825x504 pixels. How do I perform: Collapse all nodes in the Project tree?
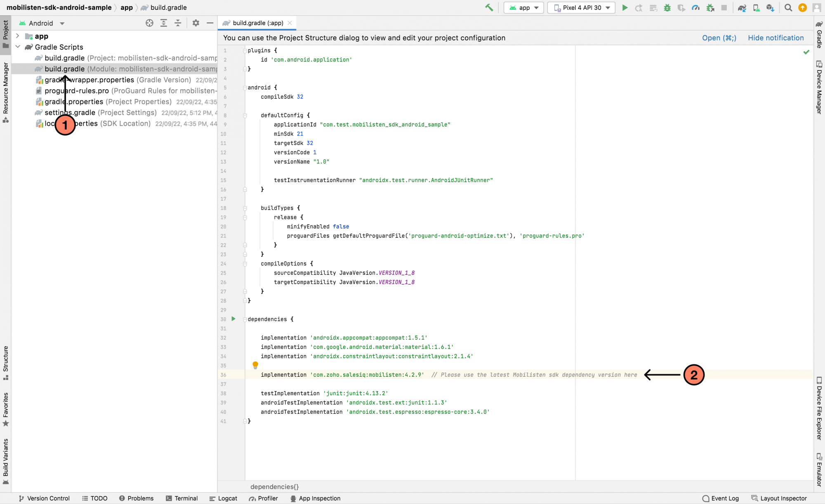(x=178, y=23)
